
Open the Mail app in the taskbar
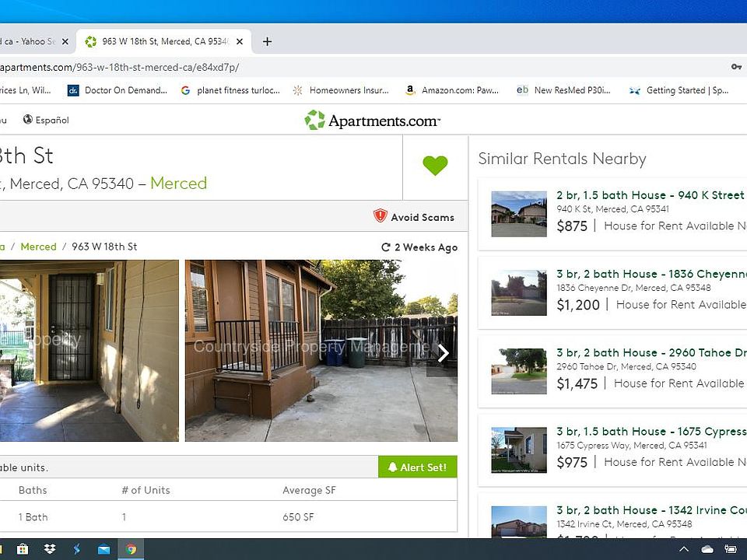[x=103, y=550]
